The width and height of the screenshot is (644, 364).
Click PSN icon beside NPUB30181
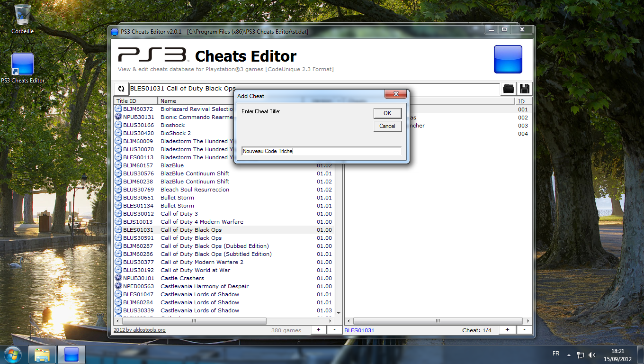point(118,278)
